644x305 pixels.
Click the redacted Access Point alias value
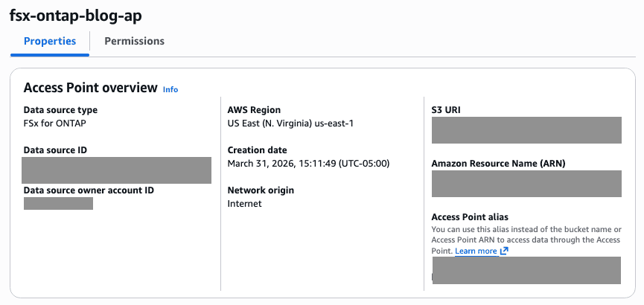click(x=526, y=271)
